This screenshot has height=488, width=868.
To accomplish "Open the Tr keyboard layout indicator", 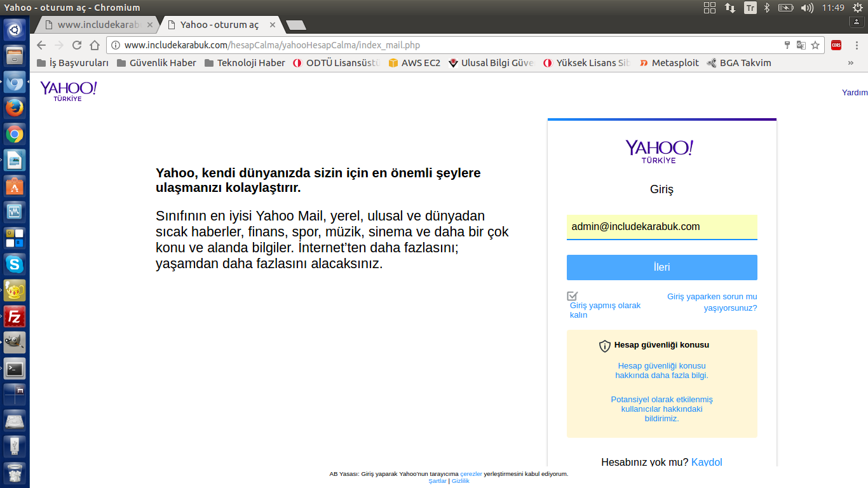I will (750, 8).
